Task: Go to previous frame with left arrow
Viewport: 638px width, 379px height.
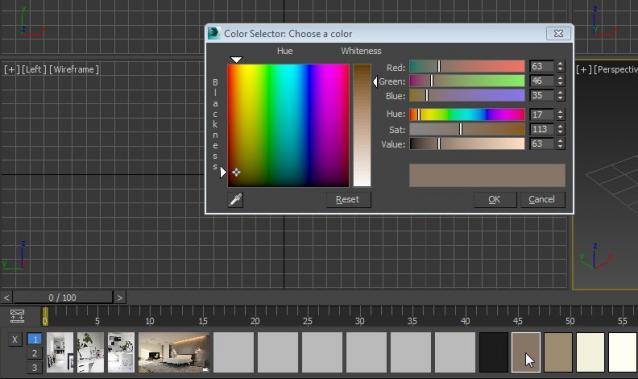Action: pos(6,298)
